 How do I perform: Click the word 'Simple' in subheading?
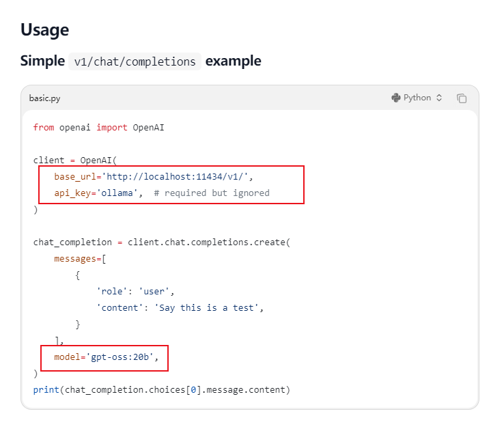43,61
